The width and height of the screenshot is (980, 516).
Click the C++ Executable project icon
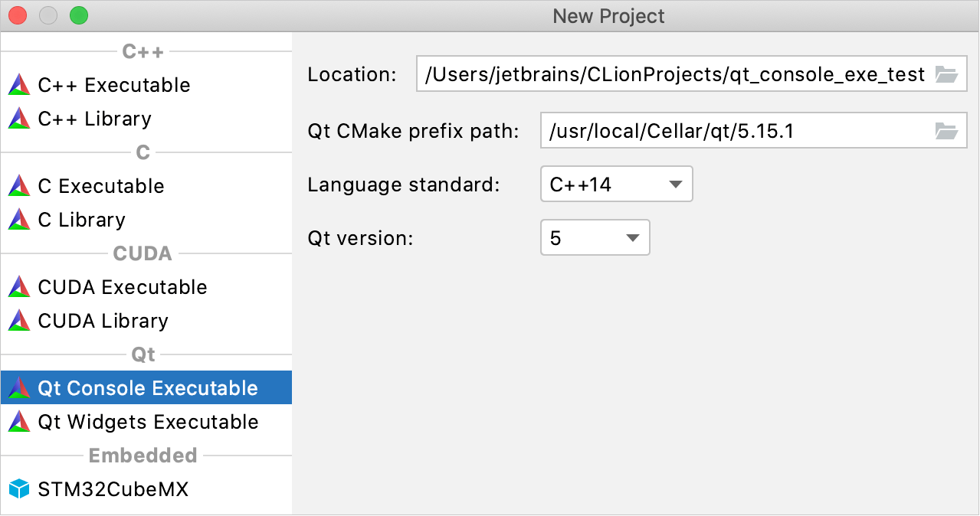19,84
